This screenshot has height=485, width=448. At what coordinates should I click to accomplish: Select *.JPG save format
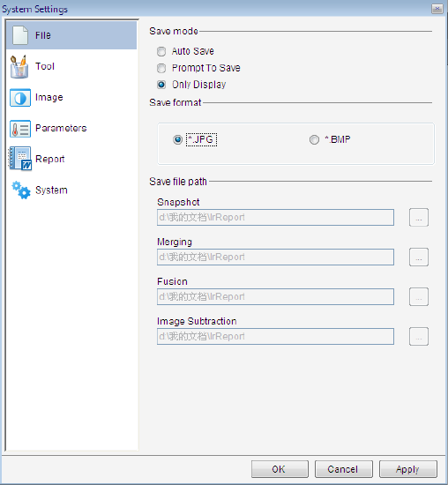coord(177,140)
